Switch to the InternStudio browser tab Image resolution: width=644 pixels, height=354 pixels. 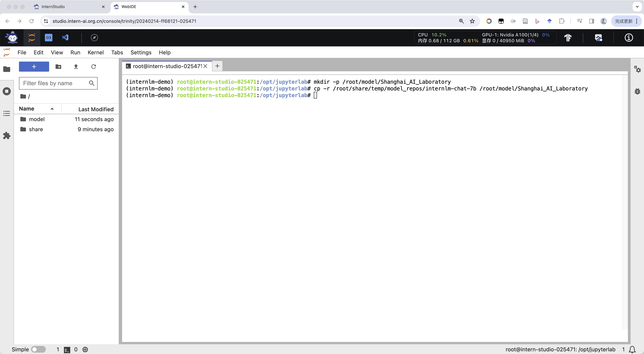(x=53, y=7)
